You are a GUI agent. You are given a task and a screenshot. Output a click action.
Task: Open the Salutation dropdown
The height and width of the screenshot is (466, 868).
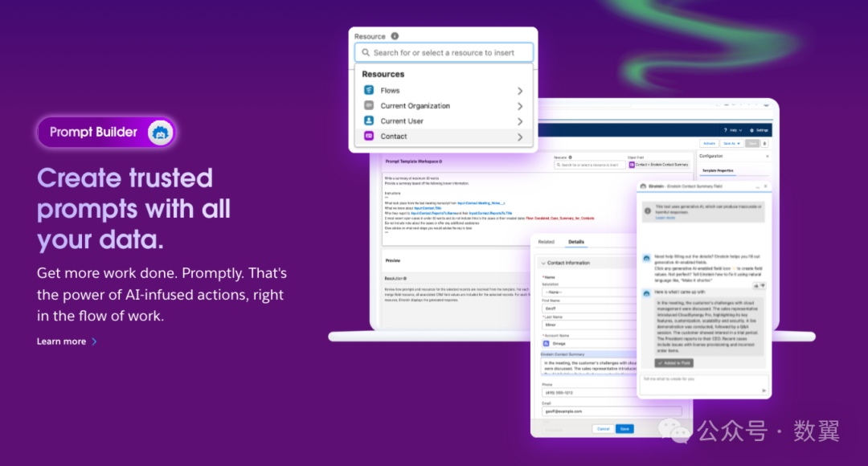589,292
